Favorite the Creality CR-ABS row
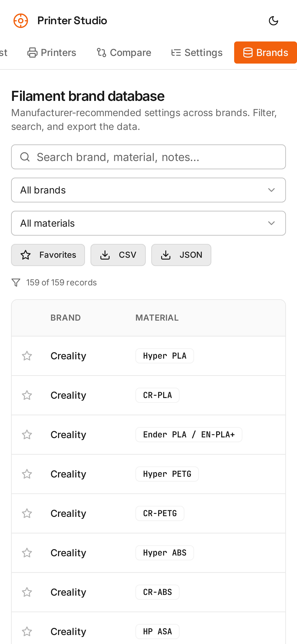This screenshot has width=297, height=644. [x=27, y=592]
